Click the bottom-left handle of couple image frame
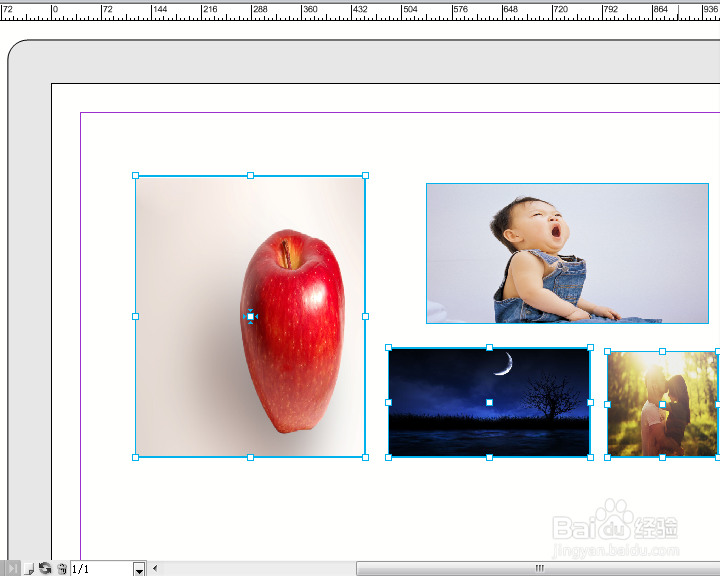This screenshot has width=720, height=576. point(608,457)
